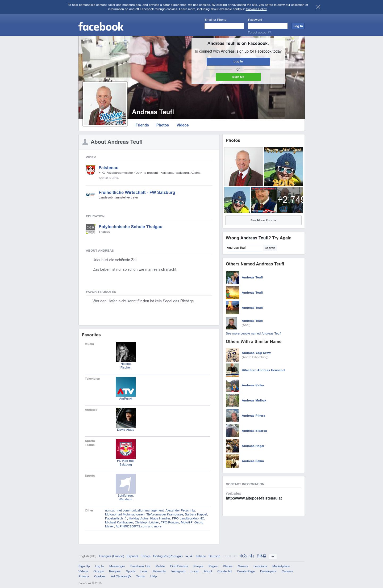Click the Ad Choices icon link
Viewport: 383px width, 588px height.
(121, 576)
